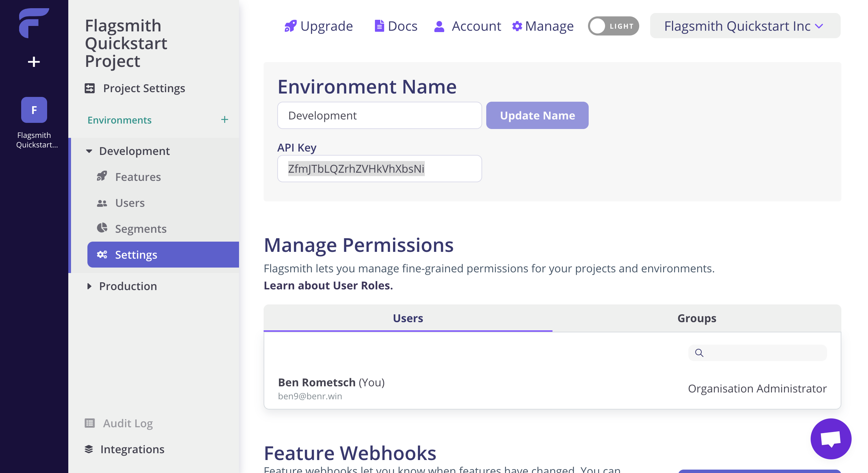Click the Segments pie chart icon
Image resolution: width=868 pixels, height=473 pixels.
click(102, 228)
